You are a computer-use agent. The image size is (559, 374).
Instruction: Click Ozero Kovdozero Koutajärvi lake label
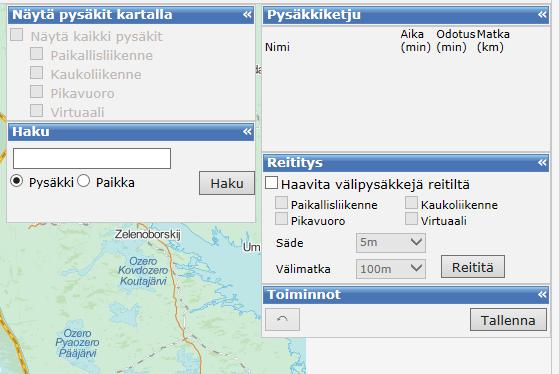click(x=143, y=271)
